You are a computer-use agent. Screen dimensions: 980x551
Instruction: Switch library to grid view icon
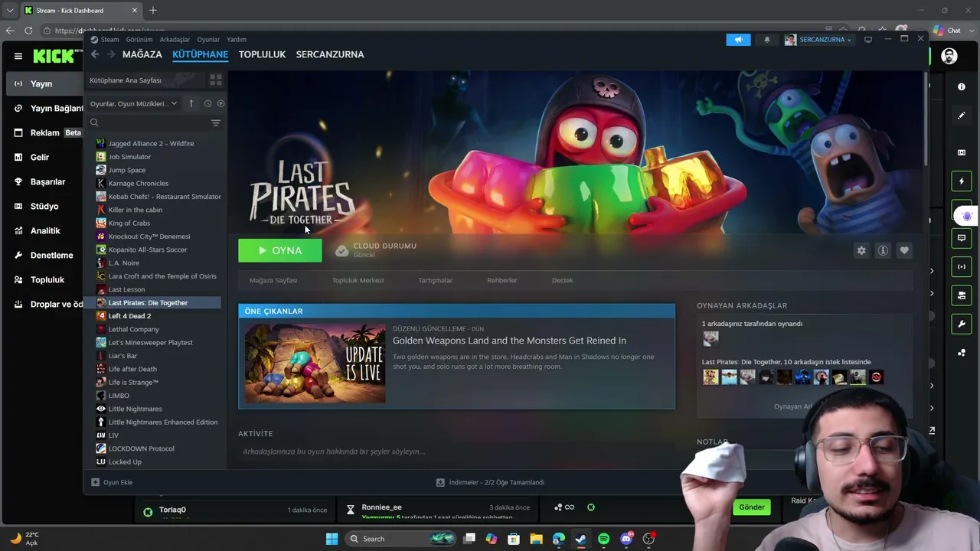216,80
